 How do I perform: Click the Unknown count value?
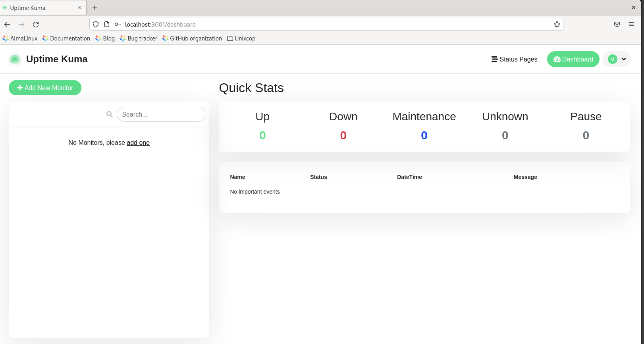coord(505,135)
